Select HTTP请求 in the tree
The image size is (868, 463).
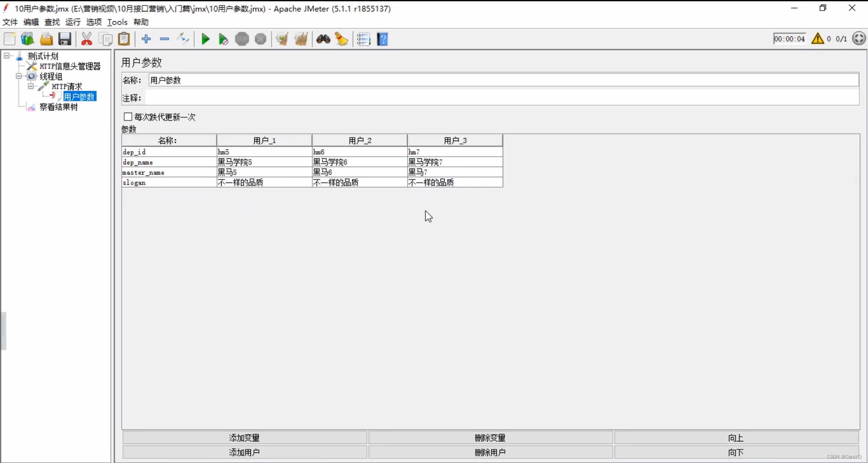pos(67,86)
